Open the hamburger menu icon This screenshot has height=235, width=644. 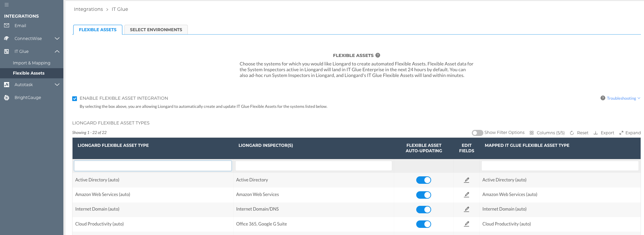click(x=6, y=5)
